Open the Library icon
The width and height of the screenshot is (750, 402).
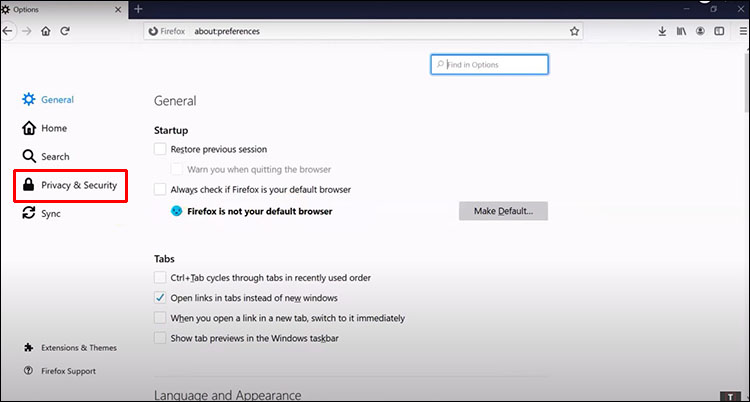click(x=681, y=31)
